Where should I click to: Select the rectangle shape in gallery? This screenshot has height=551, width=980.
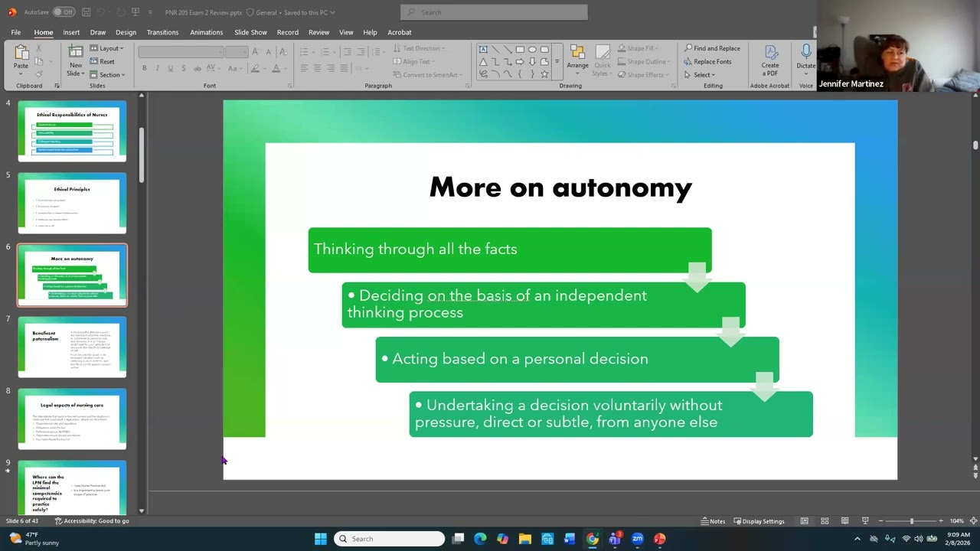[520, 49]
